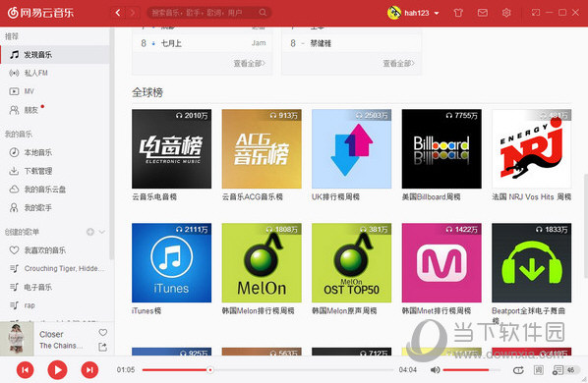The width and height of the screenshot is (588, 383).
Task: Open the rap playlist
Action: (x=55, y=305)
